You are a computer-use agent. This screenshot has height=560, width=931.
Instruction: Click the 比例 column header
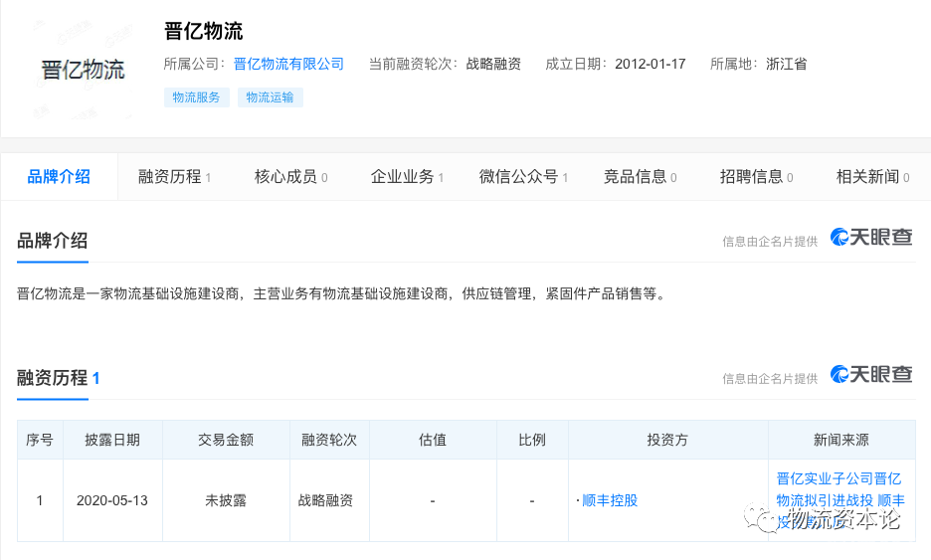(532, 440)
